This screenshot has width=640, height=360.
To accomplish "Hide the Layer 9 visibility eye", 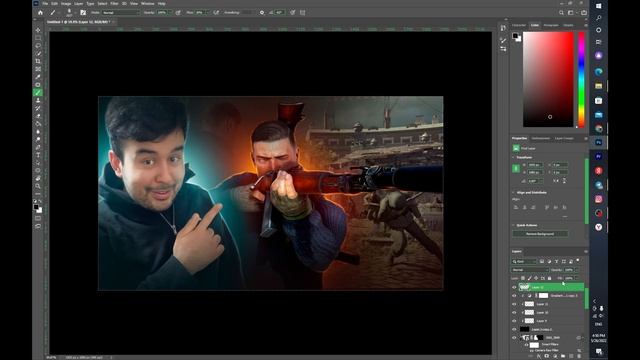I will point(514,321).
